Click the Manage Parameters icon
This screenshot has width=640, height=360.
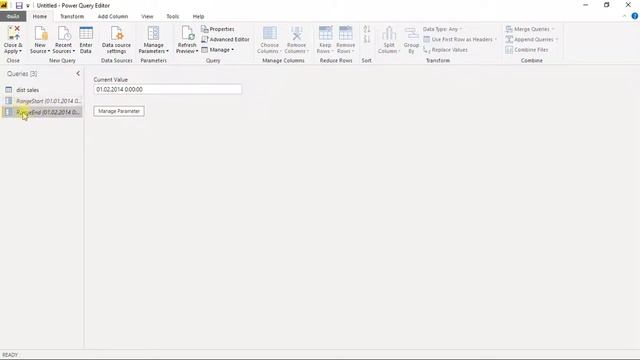pos(153,33)
